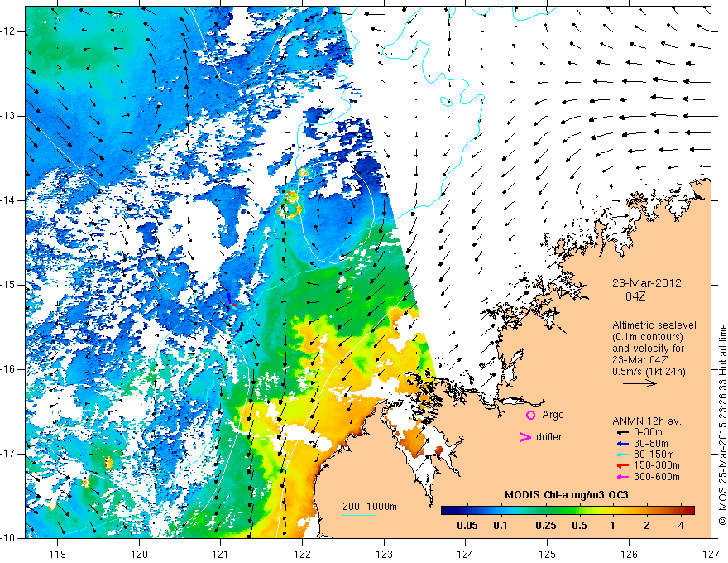Viewport: 728px width, 563px height.
Task: Click latitude axis label -15
Action: [x=9, y=285]
